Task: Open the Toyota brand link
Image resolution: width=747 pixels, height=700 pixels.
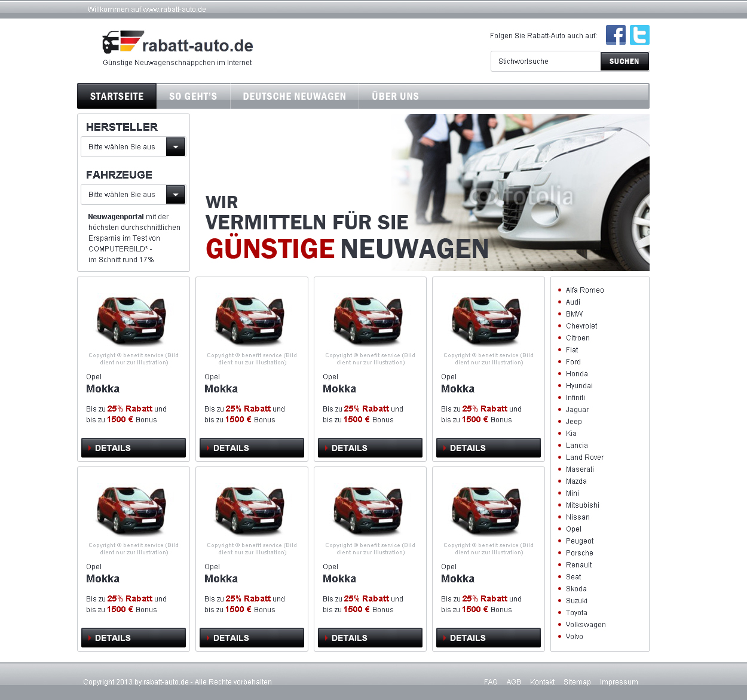Action: pyautogui.click(x=577, y=613)
